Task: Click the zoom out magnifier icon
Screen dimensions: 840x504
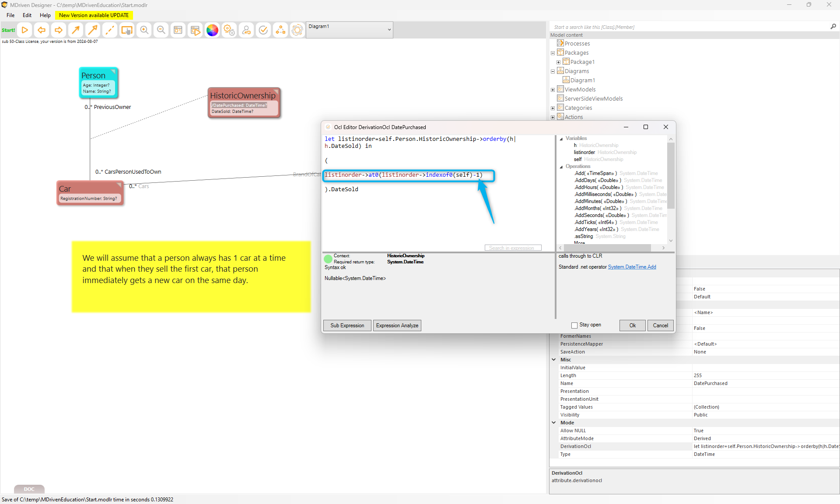Action: [x=161, y=30]
